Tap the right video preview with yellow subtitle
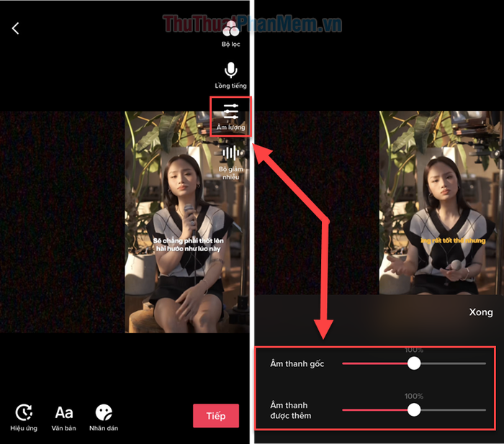The width and height of the screenshot is (504, 444). (441, 203)
